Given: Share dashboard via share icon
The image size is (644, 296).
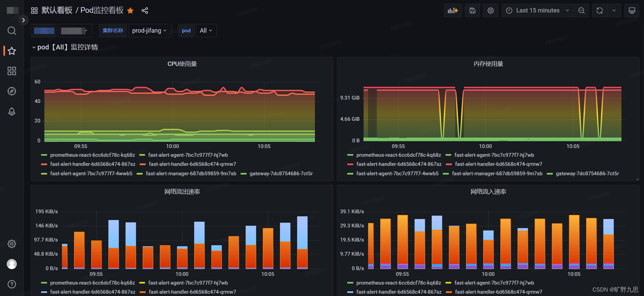Looking at the screenshot, I should pyautogui.click(x=145, y=10).
